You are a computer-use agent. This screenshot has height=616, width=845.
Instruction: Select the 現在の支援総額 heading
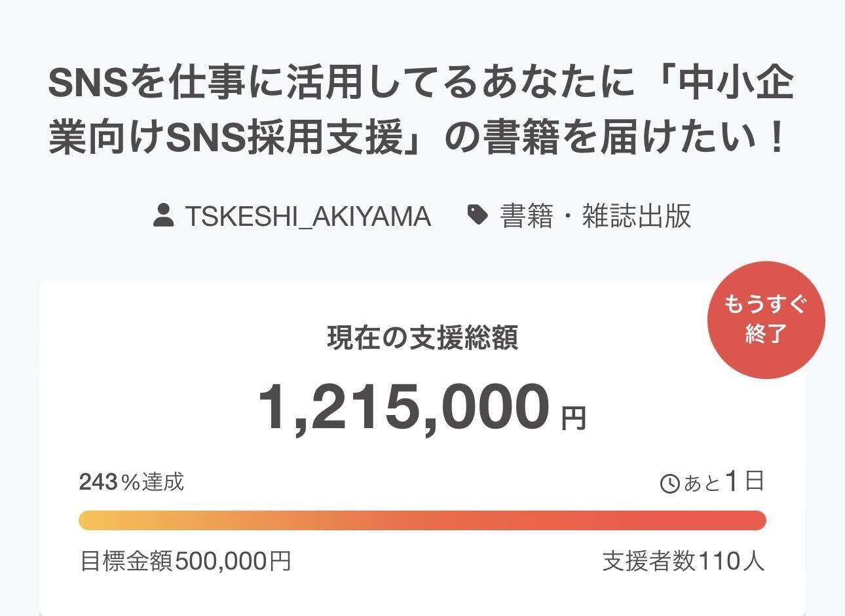click(x=423, y=338)
